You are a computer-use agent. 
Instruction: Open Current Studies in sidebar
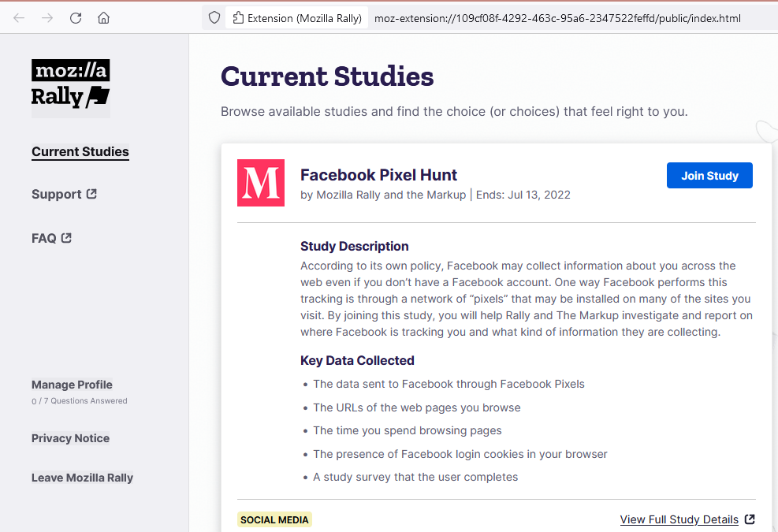[80, 151]
